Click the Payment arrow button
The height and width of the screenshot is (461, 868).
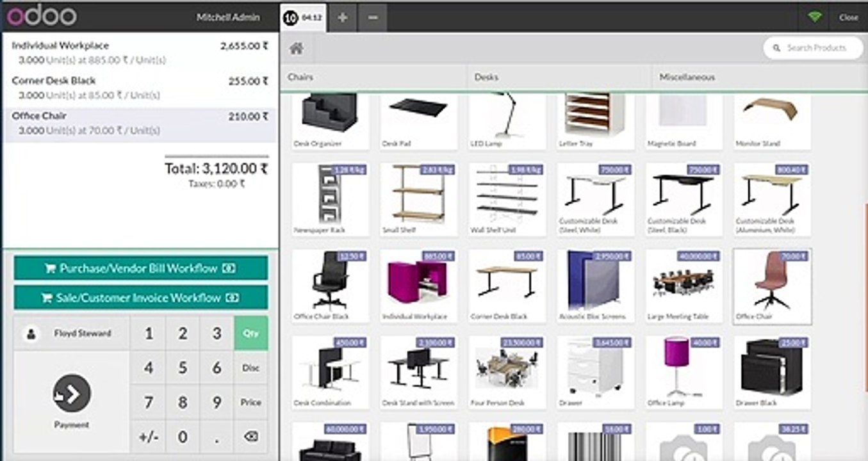[x=72, y=393]
